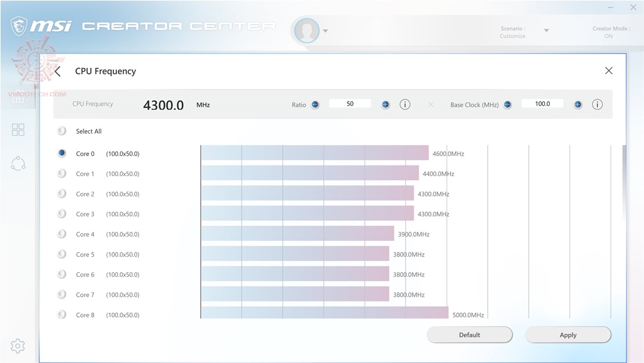Go back using the left arrow icon
The height and width of the screenshot is (363, 644).
coord(57,71)
